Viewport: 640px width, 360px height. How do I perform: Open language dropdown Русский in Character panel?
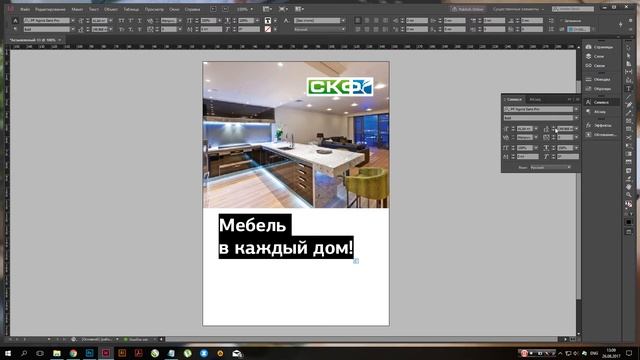(551, 167)
